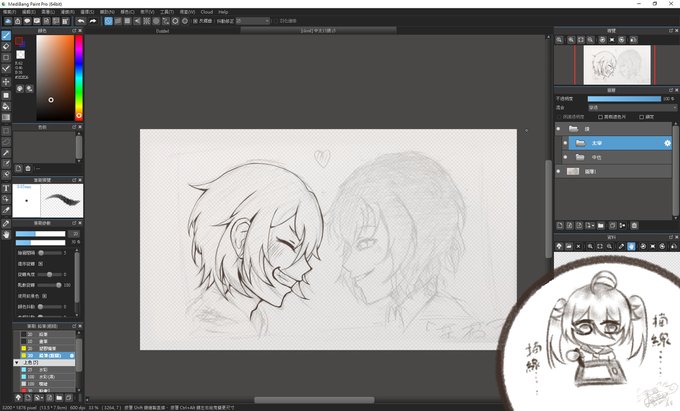Float the Color panel using its pop-out icon

(x=74, y=31)
